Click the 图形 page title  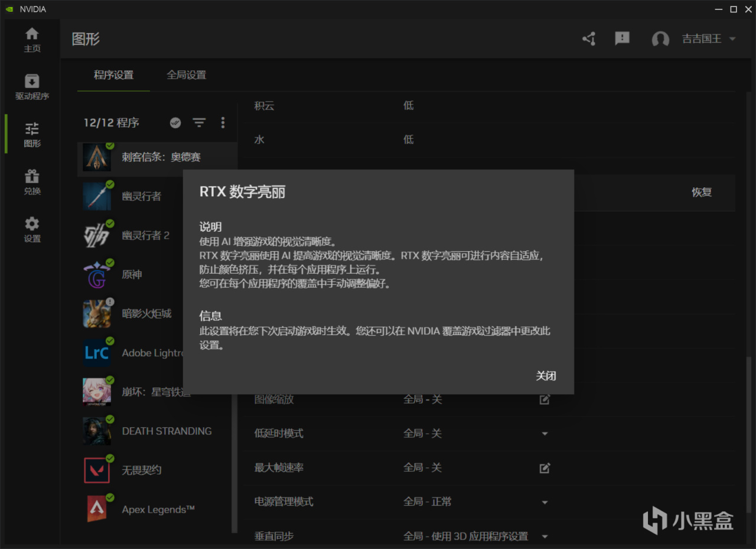(86, 39)
